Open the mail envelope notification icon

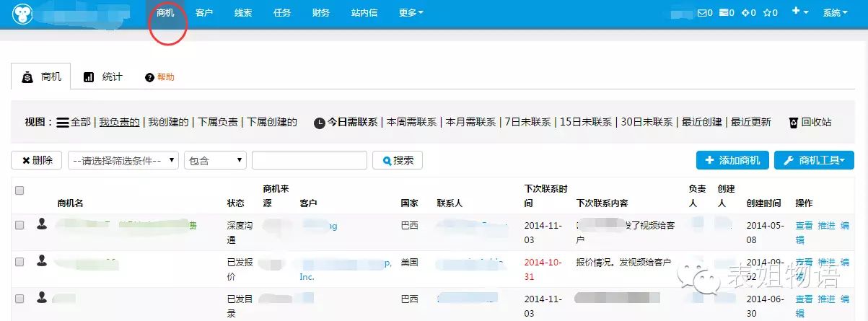[x=702, y=13]
